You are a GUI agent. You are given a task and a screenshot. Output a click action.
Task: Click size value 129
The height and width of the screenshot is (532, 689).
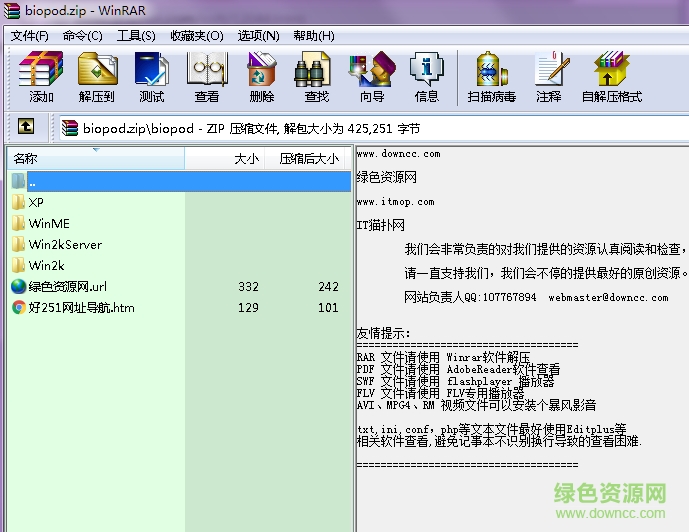tap(248, 308)
